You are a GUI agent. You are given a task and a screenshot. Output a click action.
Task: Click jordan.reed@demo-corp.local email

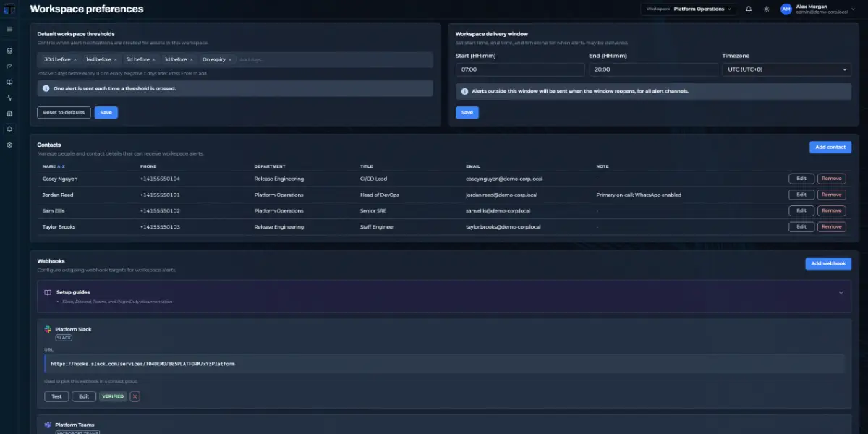point(501,195)
